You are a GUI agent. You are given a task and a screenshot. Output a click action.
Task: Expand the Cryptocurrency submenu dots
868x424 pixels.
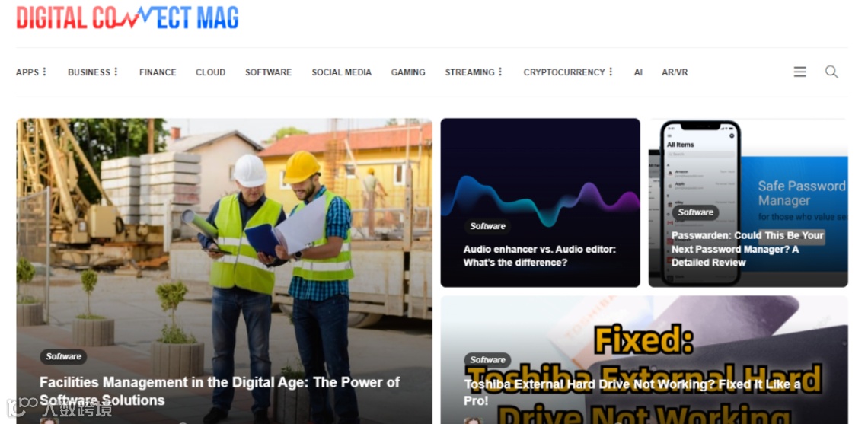point(611,72)
